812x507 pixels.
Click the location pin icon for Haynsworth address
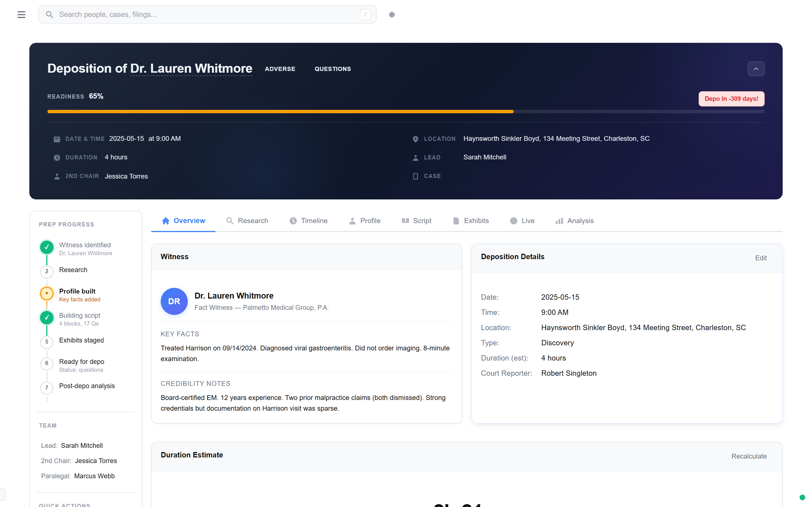(415, 139)
